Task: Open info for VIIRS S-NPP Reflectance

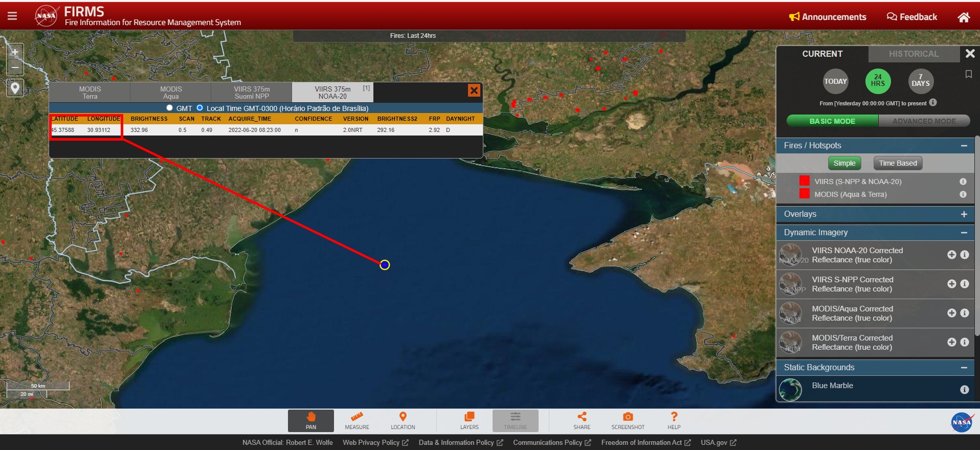Action: [965, 284]
